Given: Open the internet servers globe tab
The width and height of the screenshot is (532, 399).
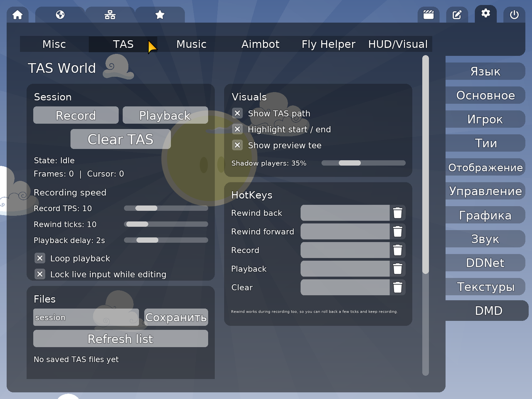Looking at the screenshot, I should (60, 15).
